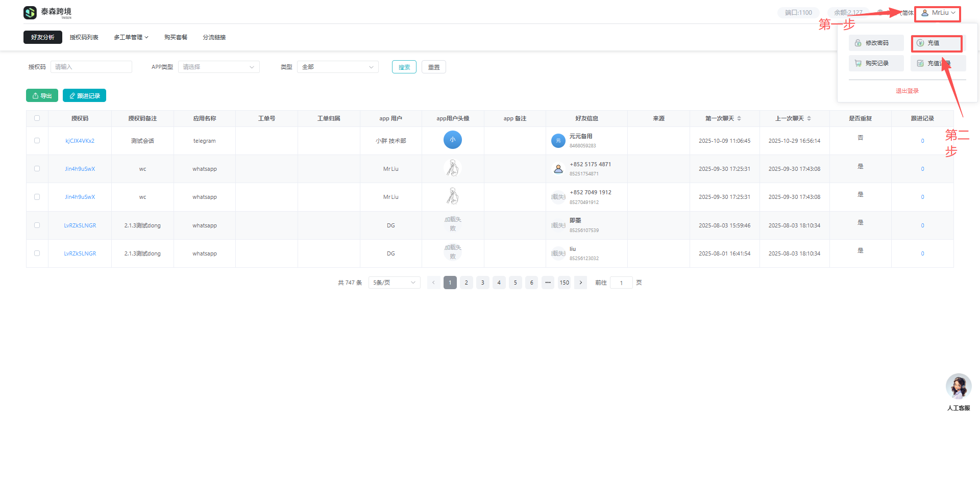
Task: Click 退出登录 logout link
Action: 907,91
